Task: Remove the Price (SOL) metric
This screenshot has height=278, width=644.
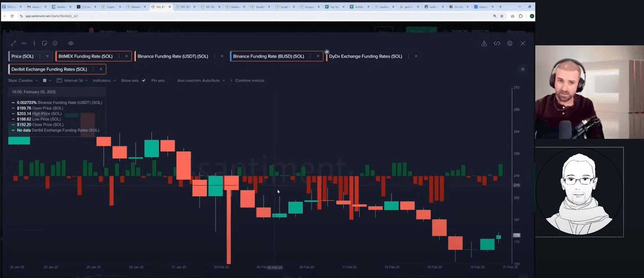Action: pos(47,56)
